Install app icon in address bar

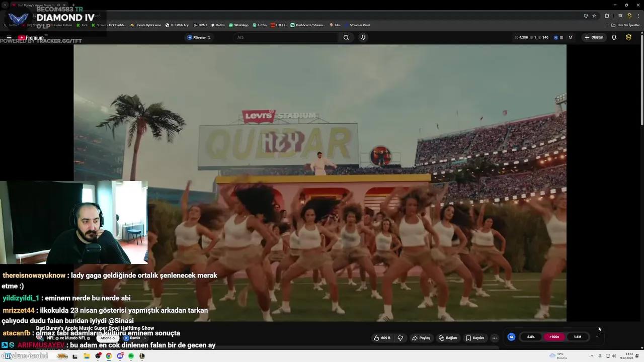(x=586, y=16)
